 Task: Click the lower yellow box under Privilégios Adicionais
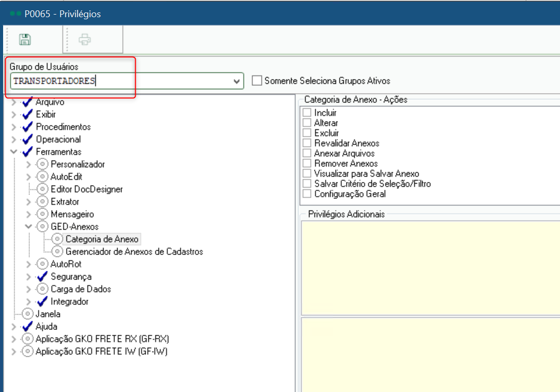click(x=431, y=355)
